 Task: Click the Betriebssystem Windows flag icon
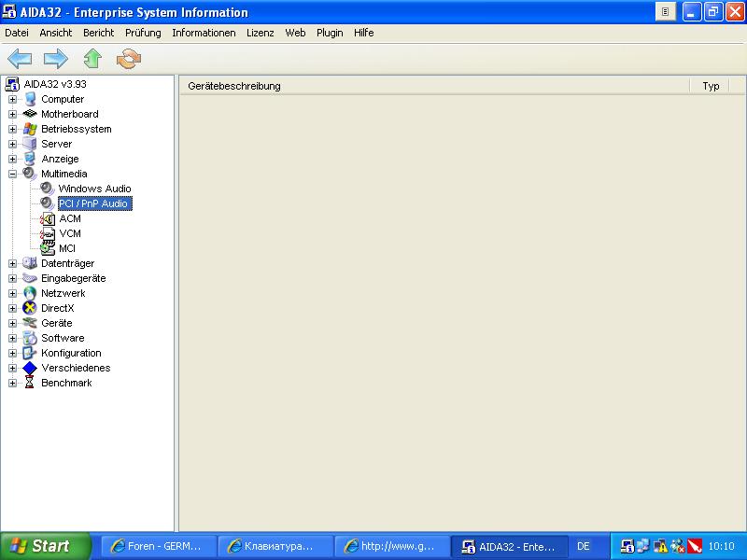(x=30, y=129)
